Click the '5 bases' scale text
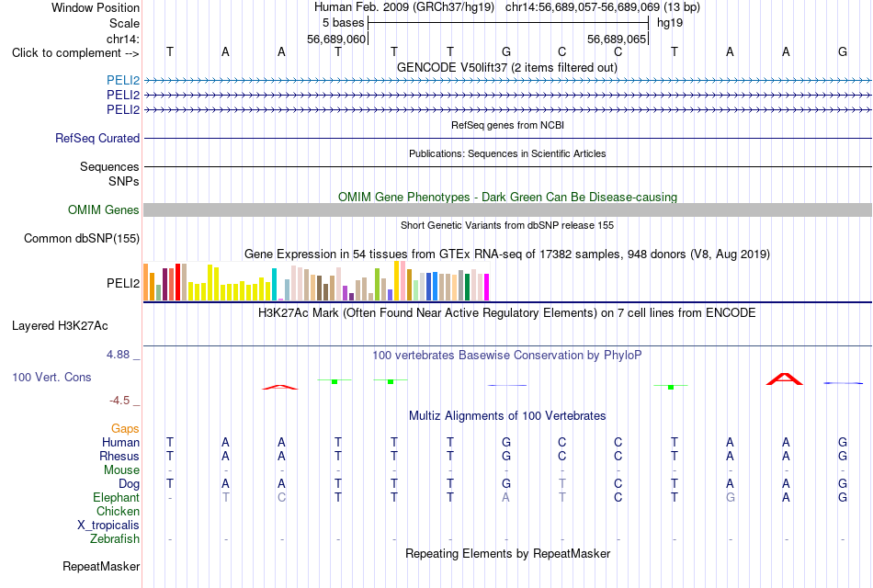The height and width of the screenshot is (588, 873). point(343,23)
